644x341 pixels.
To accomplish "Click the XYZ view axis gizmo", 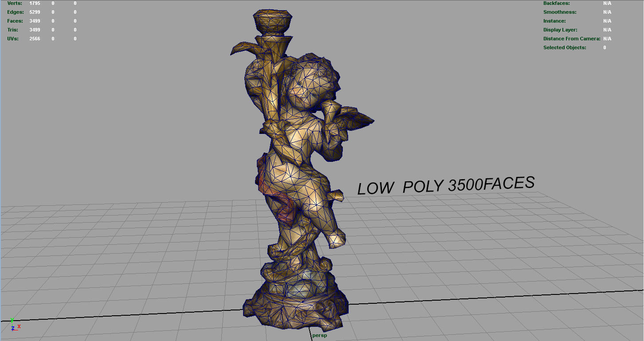I will click(15, 325).
